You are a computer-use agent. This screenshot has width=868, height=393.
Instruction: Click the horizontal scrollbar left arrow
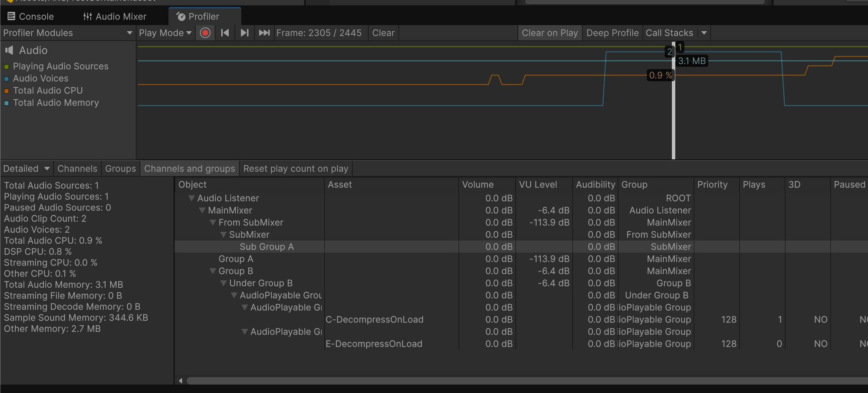tap(181, 381)
